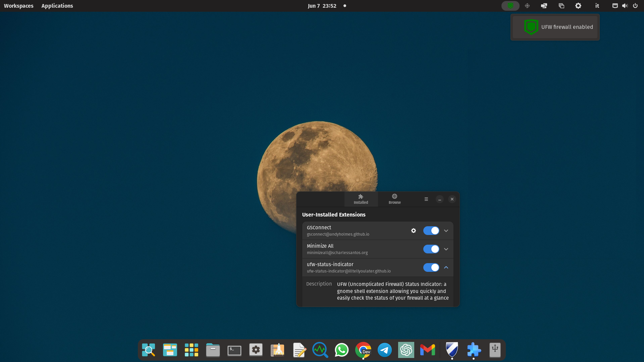Viewport: 644px width, 362px height.
Task: Toggle off ufw-status-indicator extension
Action: (x=431, y=267)
